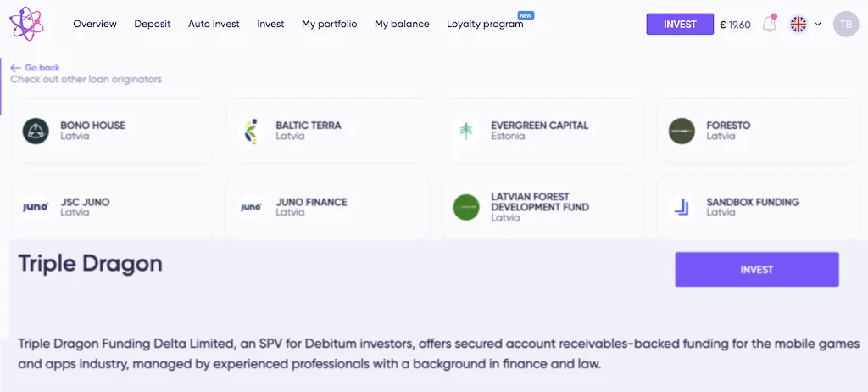Open the Loyalty program menu item
The height and width of the screenshot is (392, 868).
485,24
